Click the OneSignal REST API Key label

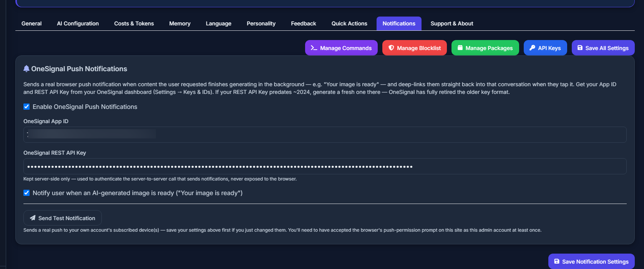[x=55, y=153]
